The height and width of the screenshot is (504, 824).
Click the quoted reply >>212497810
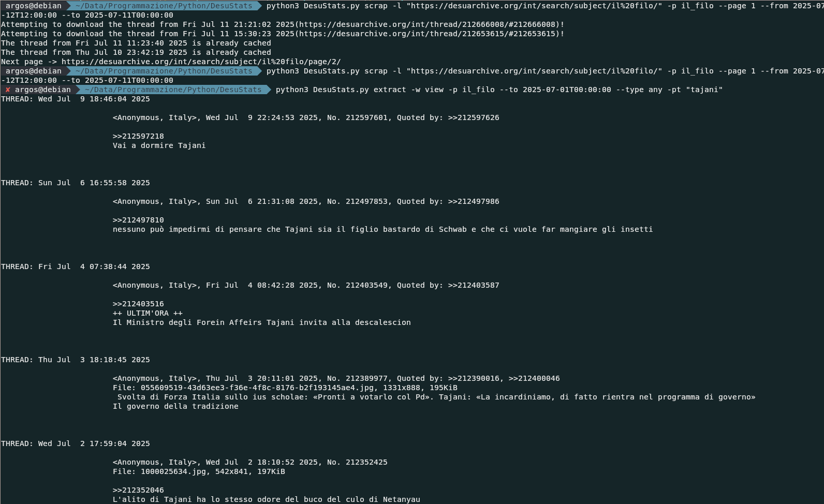[x=138, y=220]
